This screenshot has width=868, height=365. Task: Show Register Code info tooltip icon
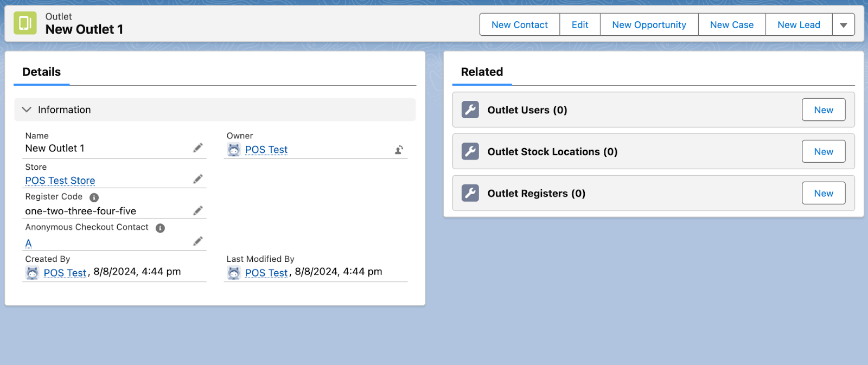[x=94, y=197]
